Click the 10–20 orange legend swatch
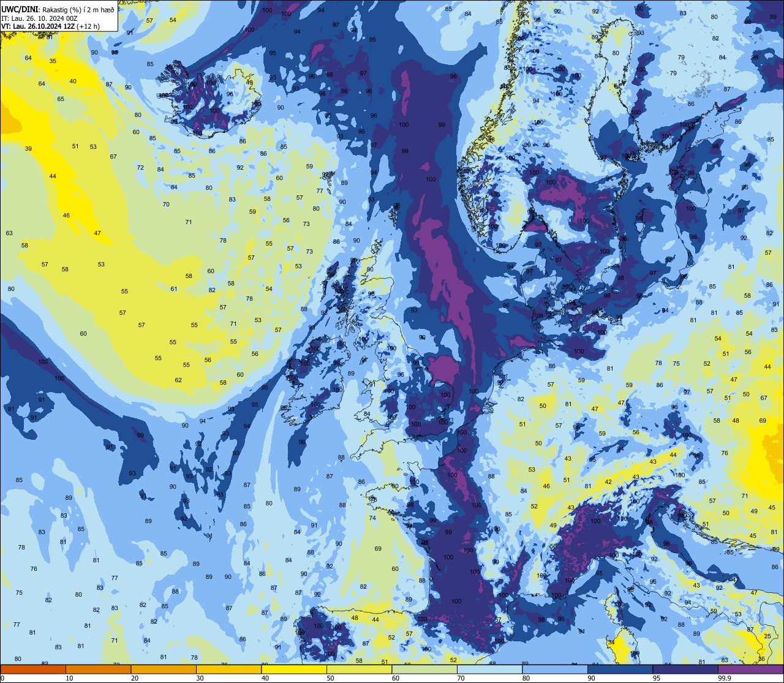This screenshot has width=784, height=683. pyautogui.click(x=98, y=669)
